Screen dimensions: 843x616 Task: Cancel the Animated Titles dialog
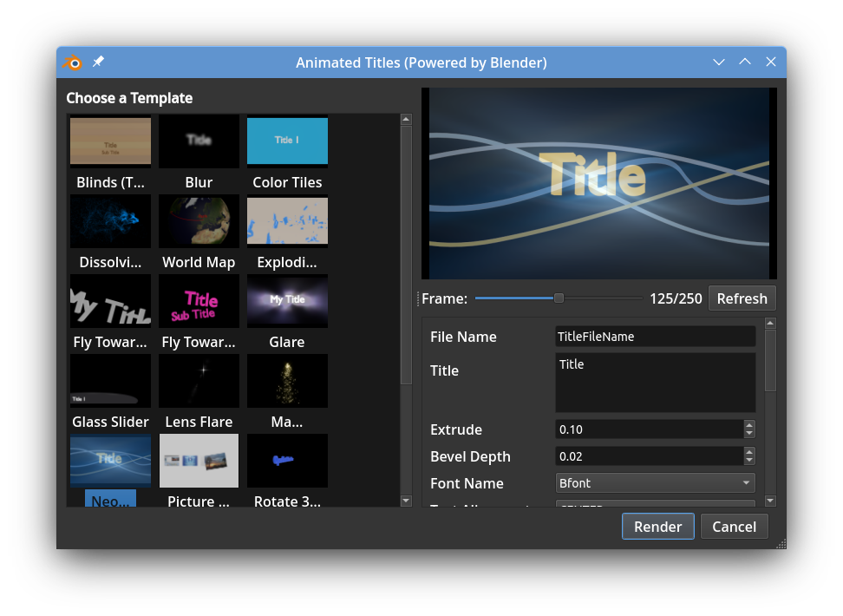tap(734, 526)
